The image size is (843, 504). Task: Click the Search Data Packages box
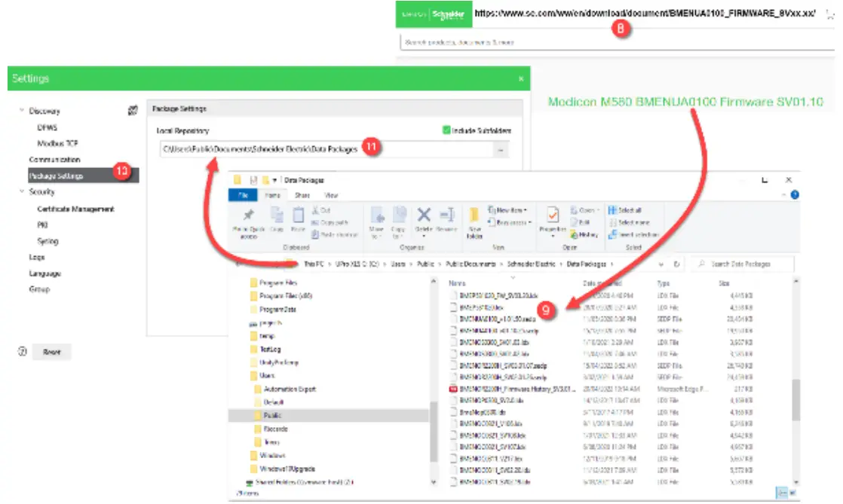pos(742,264)
